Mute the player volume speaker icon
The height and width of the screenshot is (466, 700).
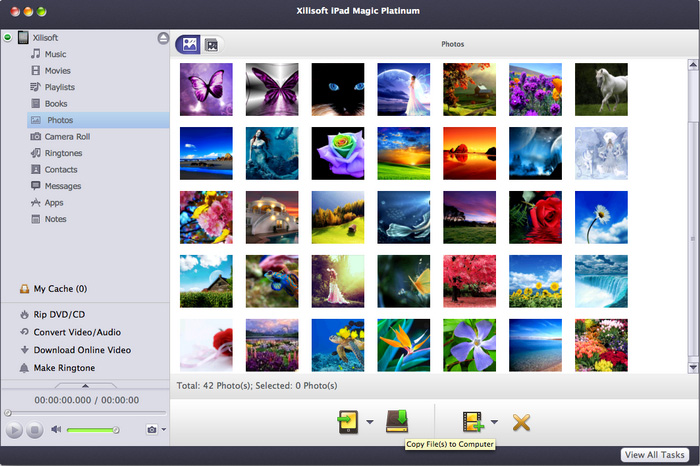click(56, 430)
